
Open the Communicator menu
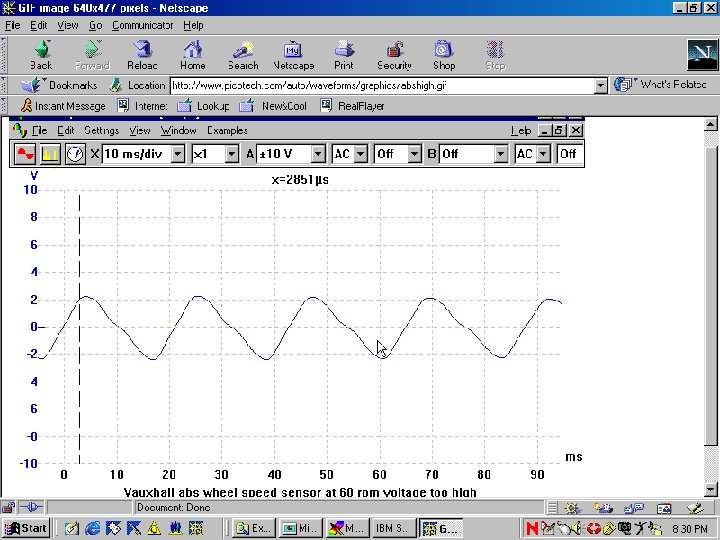coord(142,25)
